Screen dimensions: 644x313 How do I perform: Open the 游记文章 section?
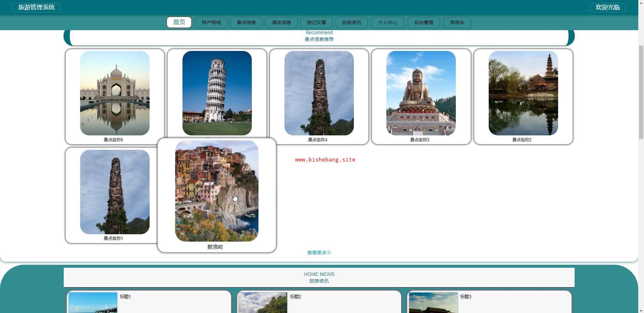(x=316, y=22)
